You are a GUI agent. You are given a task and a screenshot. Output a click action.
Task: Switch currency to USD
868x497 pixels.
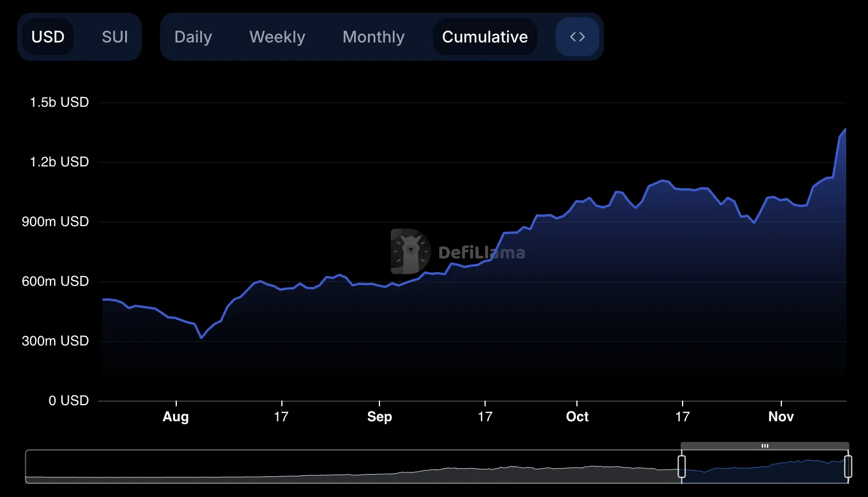pyautogui.click(x=48, y=37)
